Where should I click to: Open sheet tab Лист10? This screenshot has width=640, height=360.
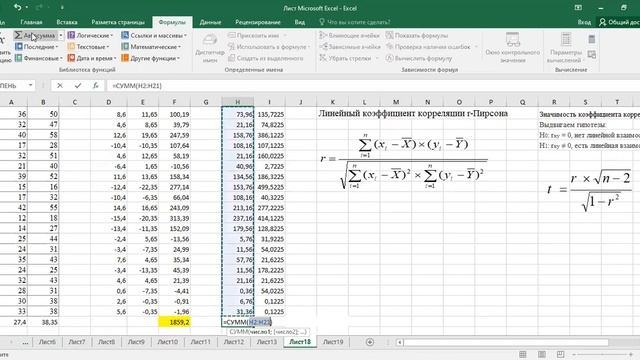point(168,342)
